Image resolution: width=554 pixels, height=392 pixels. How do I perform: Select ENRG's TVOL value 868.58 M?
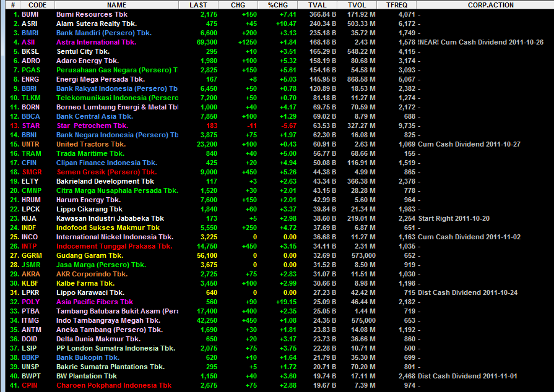tap(361, 79)
